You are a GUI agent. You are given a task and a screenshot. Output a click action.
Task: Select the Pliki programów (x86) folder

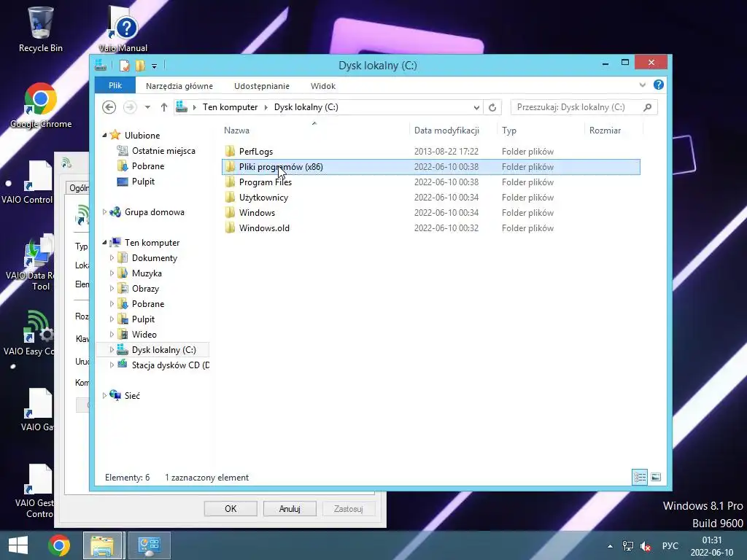[431, 167]
